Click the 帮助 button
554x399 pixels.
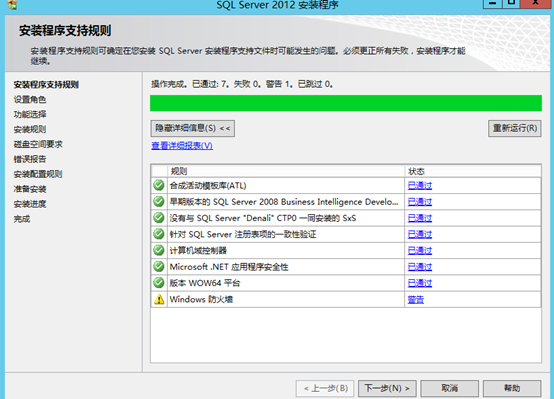512,388
